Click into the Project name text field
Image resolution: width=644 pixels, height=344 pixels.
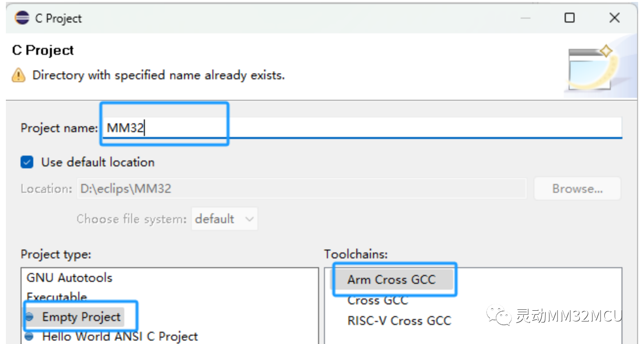[x=362, y=128]
